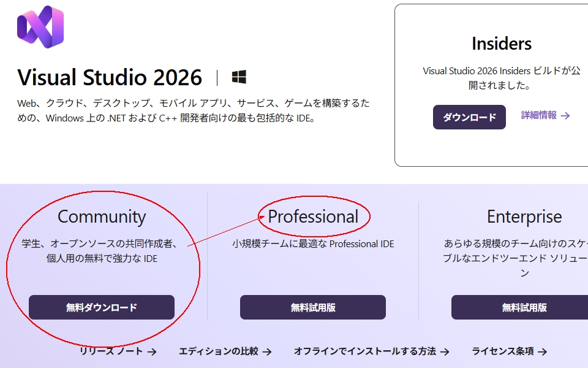This screenshot has height=368, width=588.
Task: Click the Visual Studio 2026 page title
Action: pos(110,77)
